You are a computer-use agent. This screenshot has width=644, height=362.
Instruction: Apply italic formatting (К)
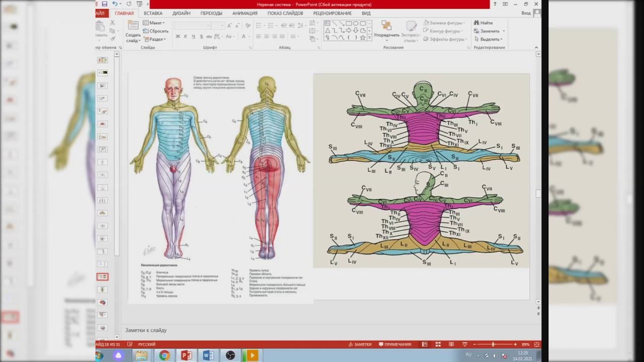pyautogui.click(x=186, y=36)
